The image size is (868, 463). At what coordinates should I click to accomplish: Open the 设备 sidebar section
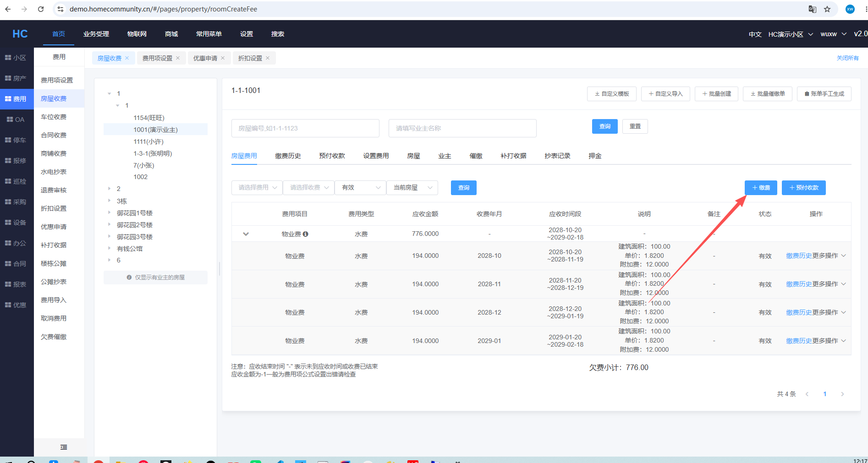[16, 223]
